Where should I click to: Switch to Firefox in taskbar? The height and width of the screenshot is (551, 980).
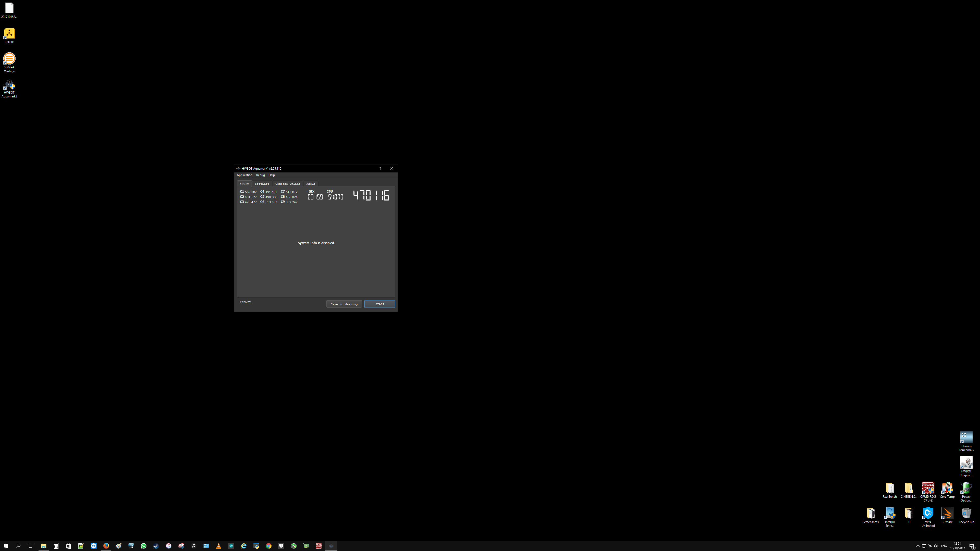coord(106,546)
